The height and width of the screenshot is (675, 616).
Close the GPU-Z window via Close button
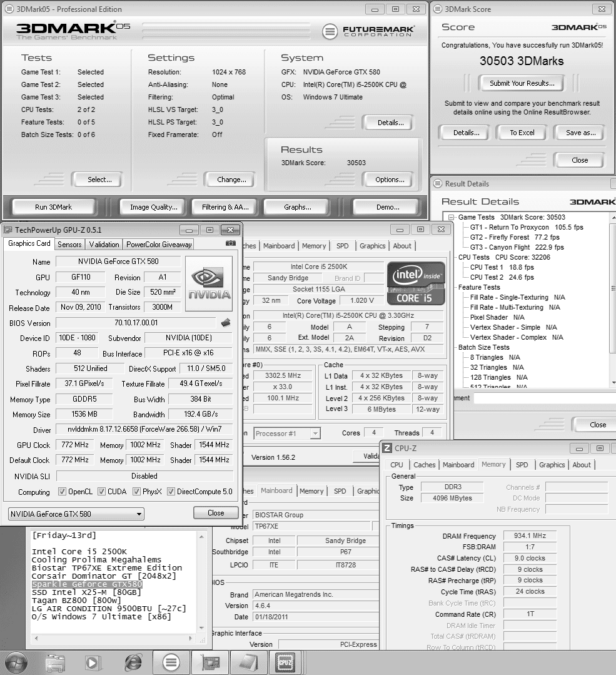coord(216,513)
